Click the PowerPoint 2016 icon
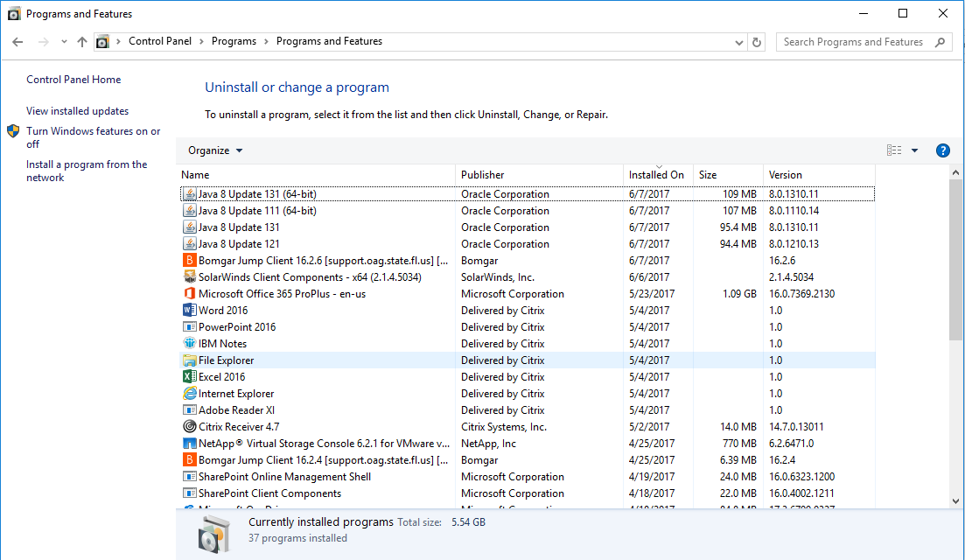965x560 pixels. [x=190, y=326]
